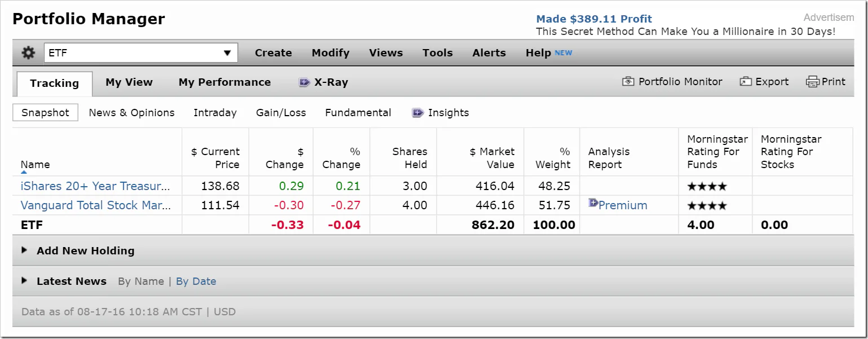Sort by $ Change column
This screenshot has width=868, height=339.
point(285,158)
